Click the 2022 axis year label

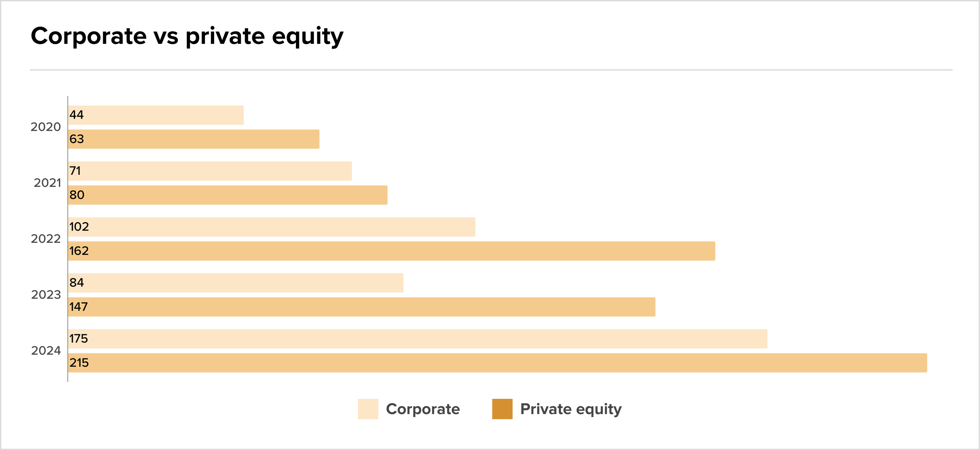pyautogui.click(x=45, y=239)
